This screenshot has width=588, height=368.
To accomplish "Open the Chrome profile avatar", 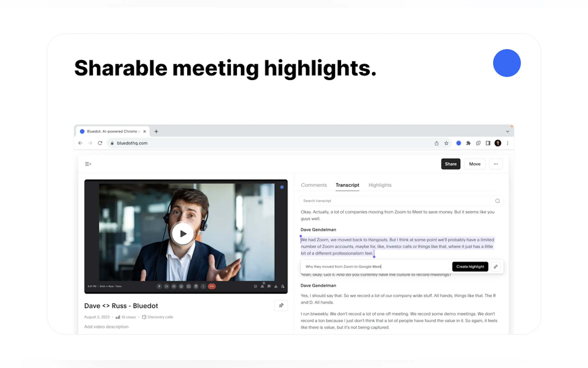I will tap(497, 143).
